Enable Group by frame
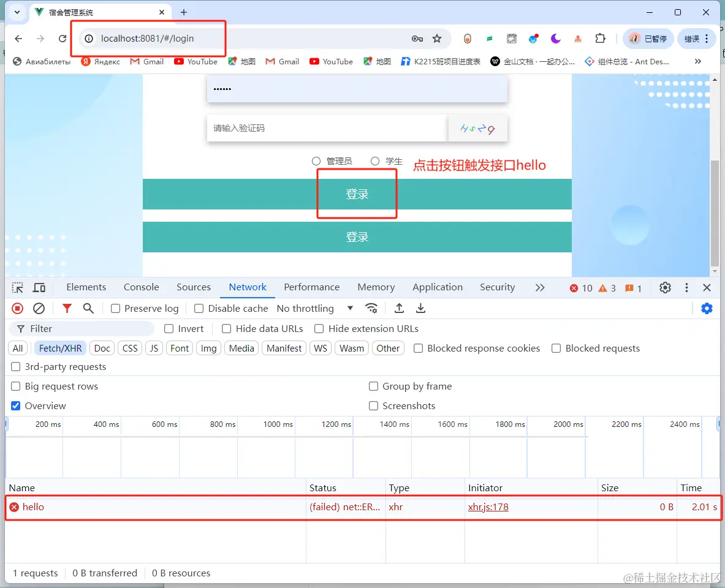The width and height of the screenshot is (725, 588). tap(374, 386)
